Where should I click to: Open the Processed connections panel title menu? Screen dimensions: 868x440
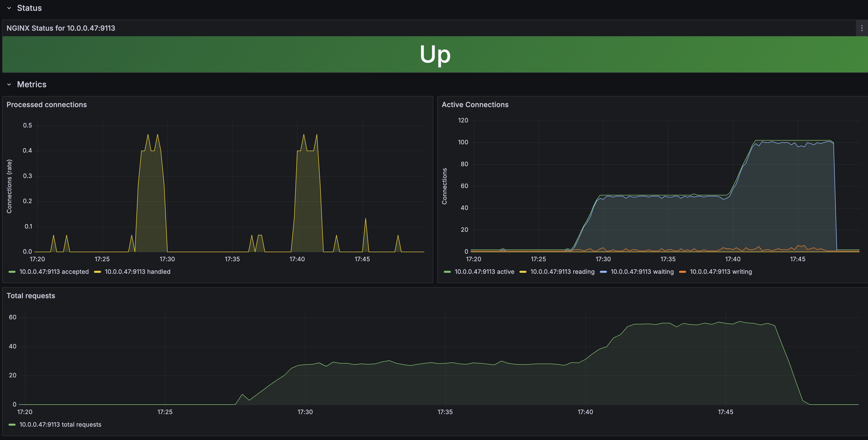tap(46, 105)
